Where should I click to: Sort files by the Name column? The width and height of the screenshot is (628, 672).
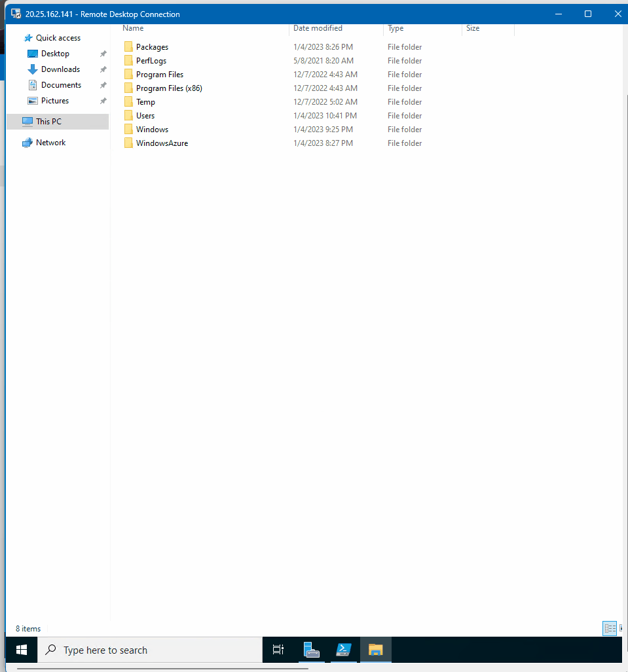point(133,28)
